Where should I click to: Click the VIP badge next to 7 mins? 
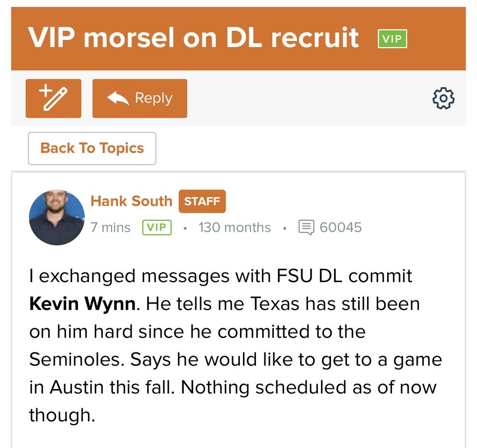coord(157,227)
